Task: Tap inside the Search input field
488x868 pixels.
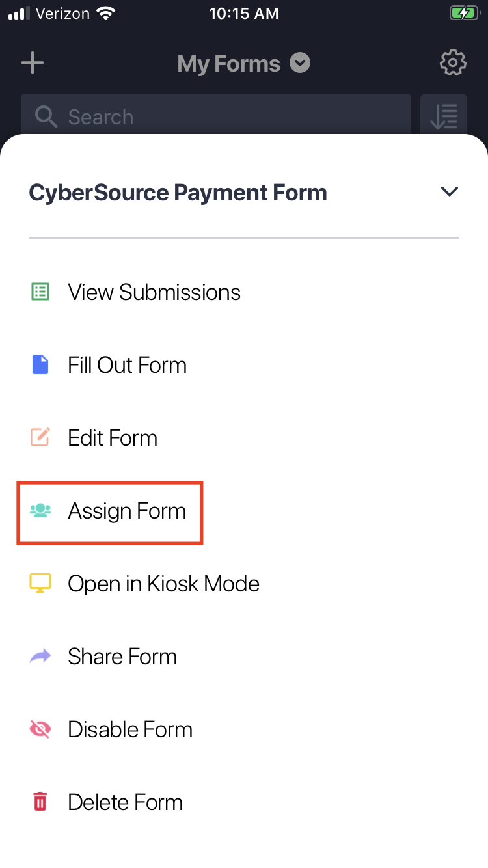Action: point(215,116)
